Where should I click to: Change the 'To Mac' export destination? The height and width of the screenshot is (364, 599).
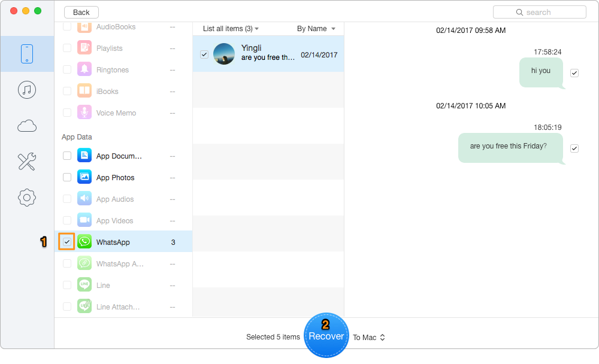click(368, 337)
